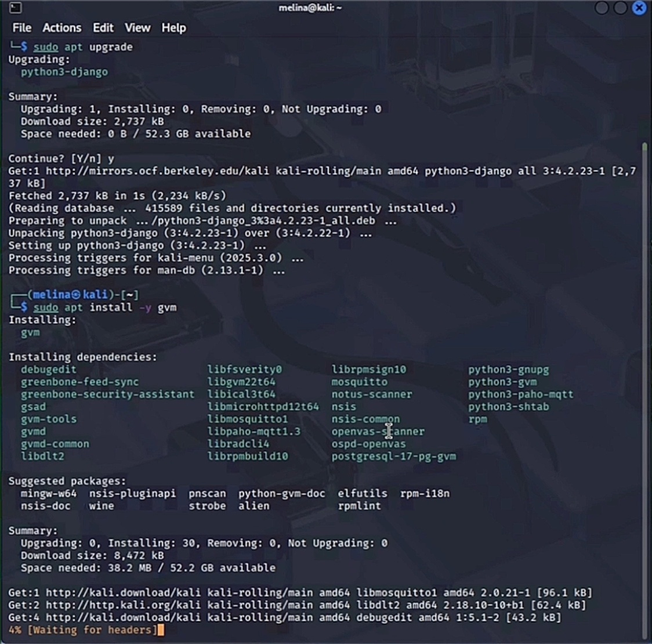The image size is (652, 644).
Task: Click 'python3-django' under Upgrading
Action: click(x=64, y=72)
